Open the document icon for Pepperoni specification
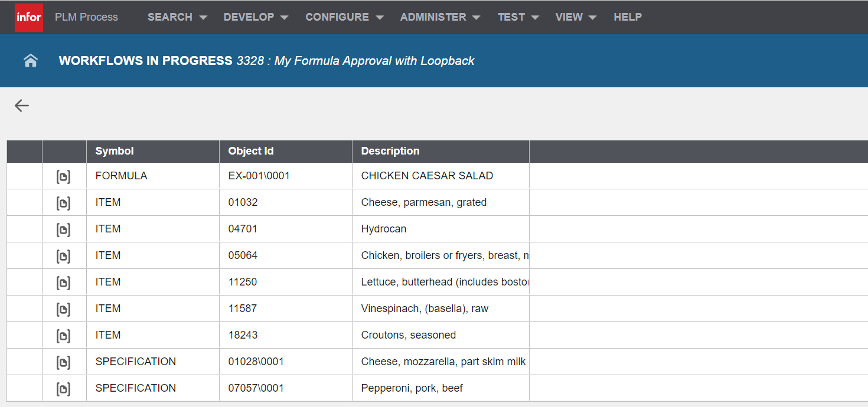Image resolution: width=868 pixels, height=407 pixels. pos(63,389)
